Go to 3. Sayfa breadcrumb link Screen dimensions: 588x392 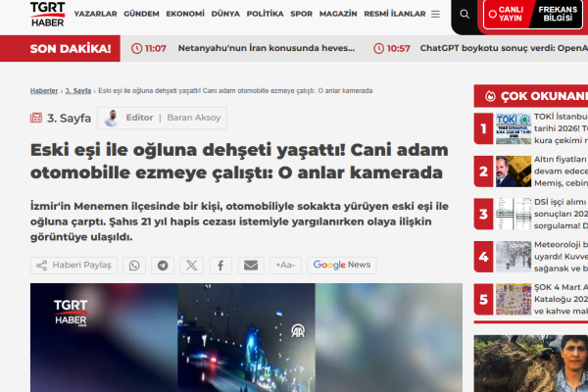pyautogui.click(x=78, y=91)
